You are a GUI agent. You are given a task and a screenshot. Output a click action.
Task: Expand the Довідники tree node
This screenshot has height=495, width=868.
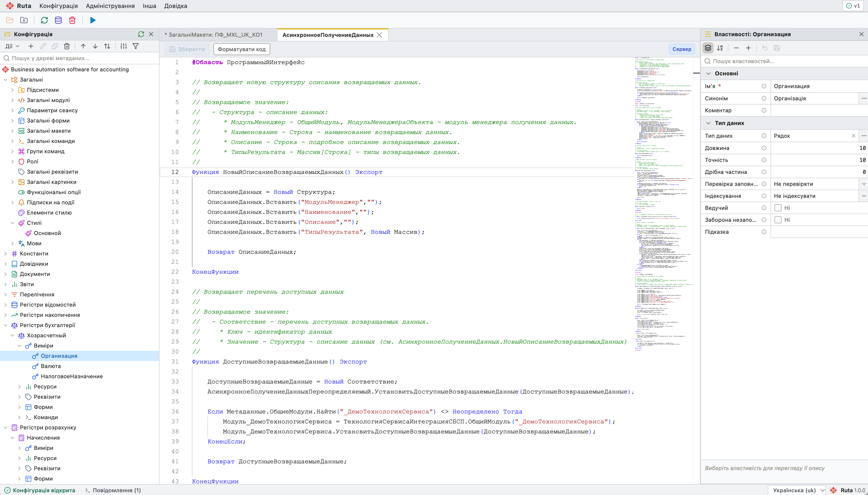[5, 264]
